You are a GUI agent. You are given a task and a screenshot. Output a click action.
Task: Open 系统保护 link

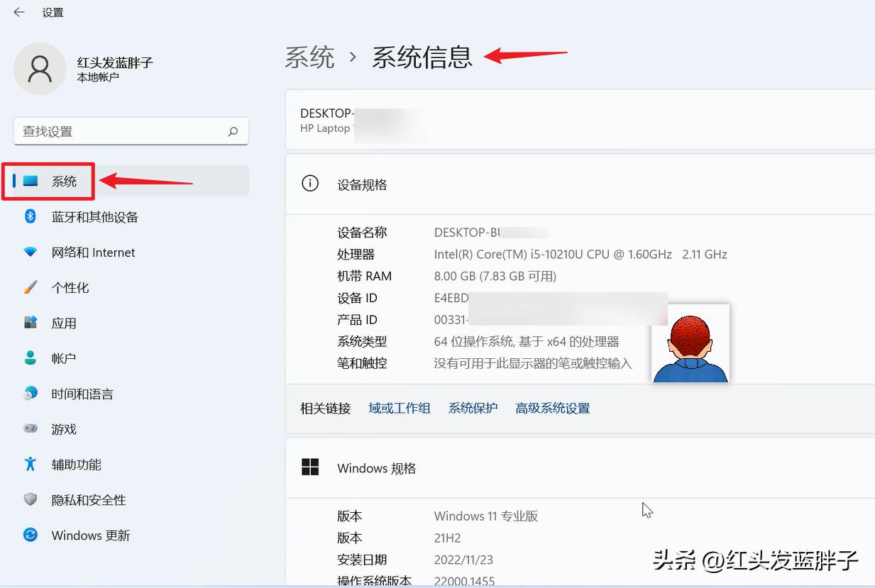(x=473, y=408)
